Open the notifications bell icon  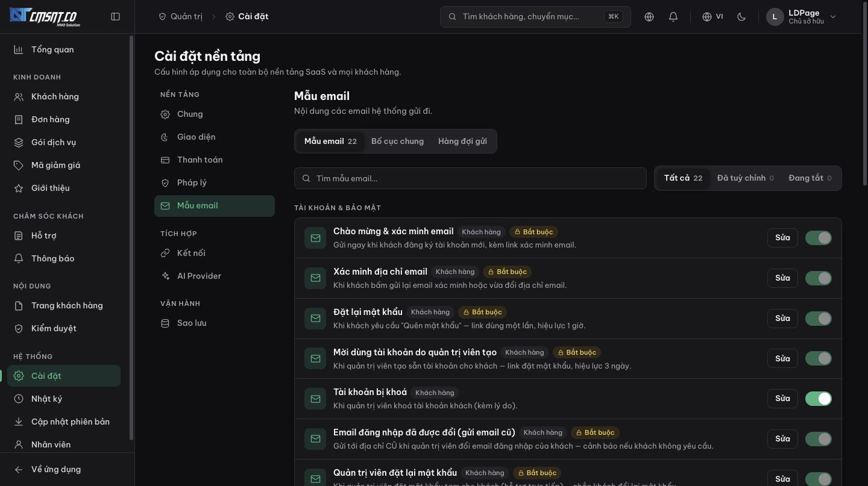coord(673,17)
